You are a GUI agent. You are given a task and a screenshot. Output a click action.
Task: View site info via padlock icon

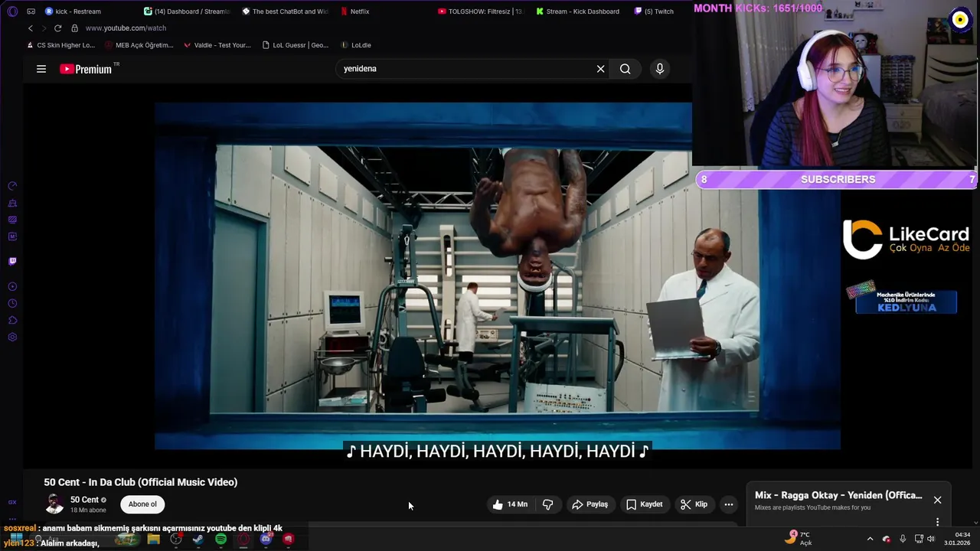(74, 28)
